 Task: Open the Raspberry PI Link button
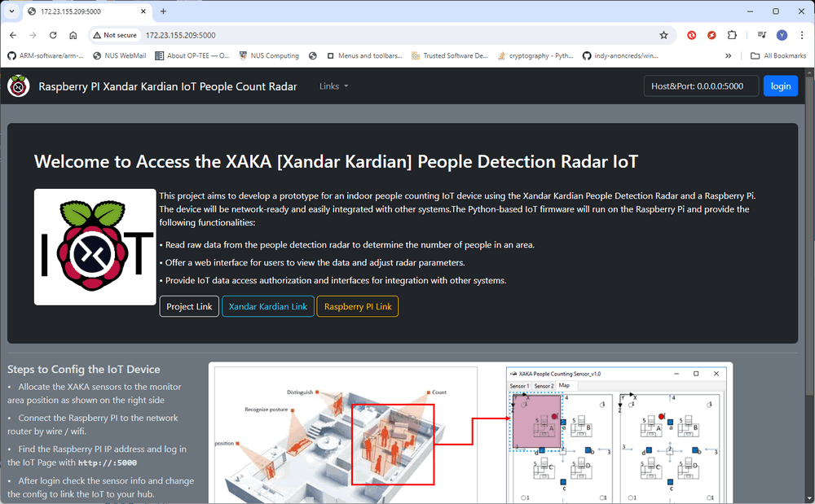[x=358, y=306]
